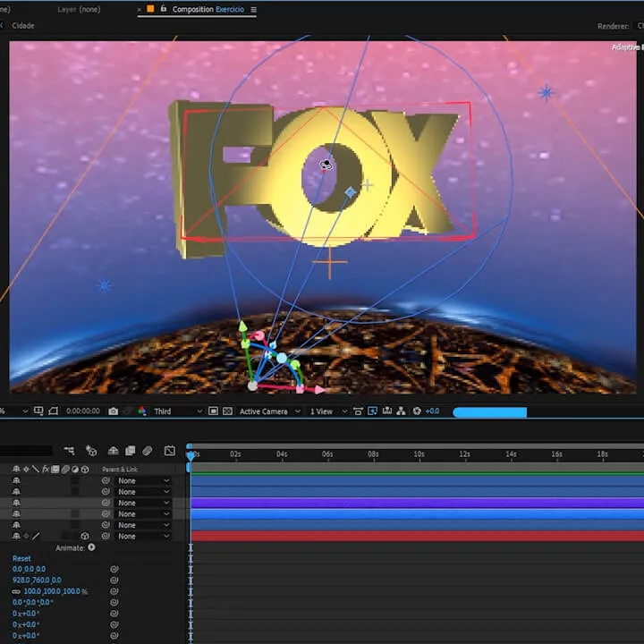The height and width of the screenshot is (644, 644).
Task: Open the Fast Previews icon
Action: pos(372,411)
